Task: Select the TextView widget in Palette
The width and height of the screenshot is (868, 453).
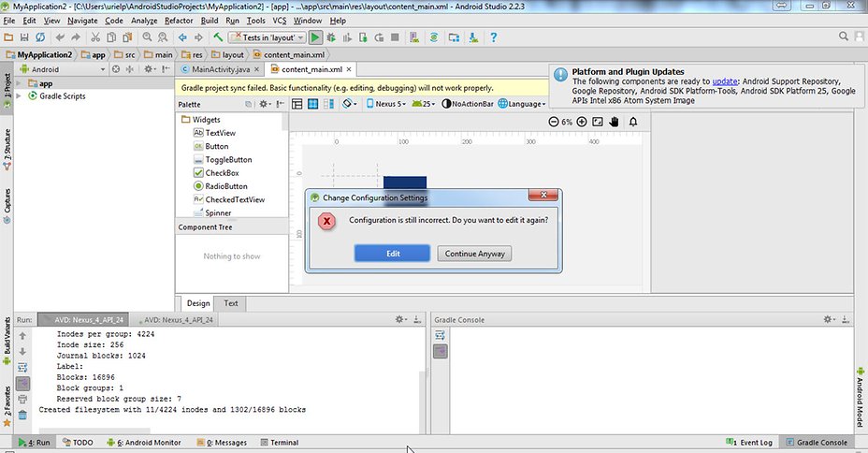Action: click(214, 133)
